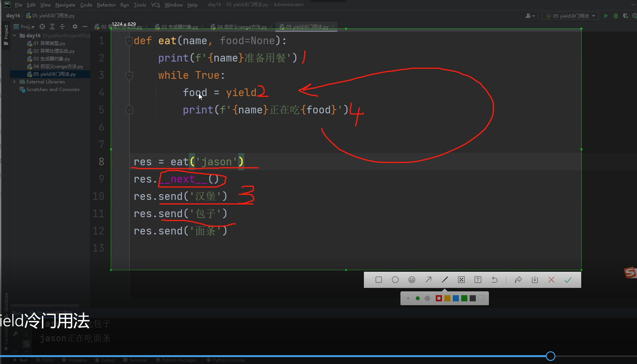Confirm the screenshot with the green checkmark
This screenshot has width=637, height=364.
[568, 280]
